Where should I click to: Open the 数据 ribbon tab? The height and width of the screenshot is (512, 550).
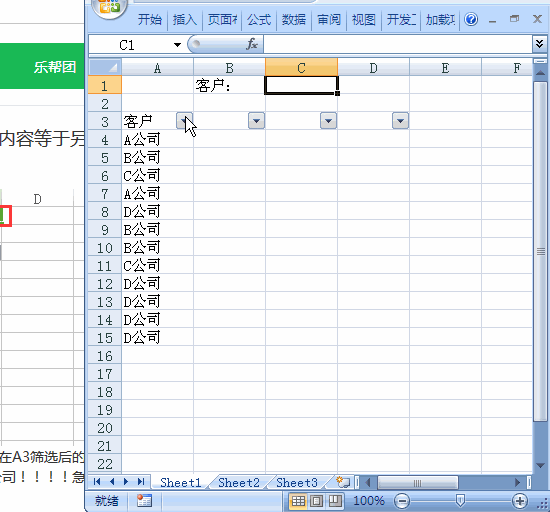pyautogui.click(x=294, y=20)
